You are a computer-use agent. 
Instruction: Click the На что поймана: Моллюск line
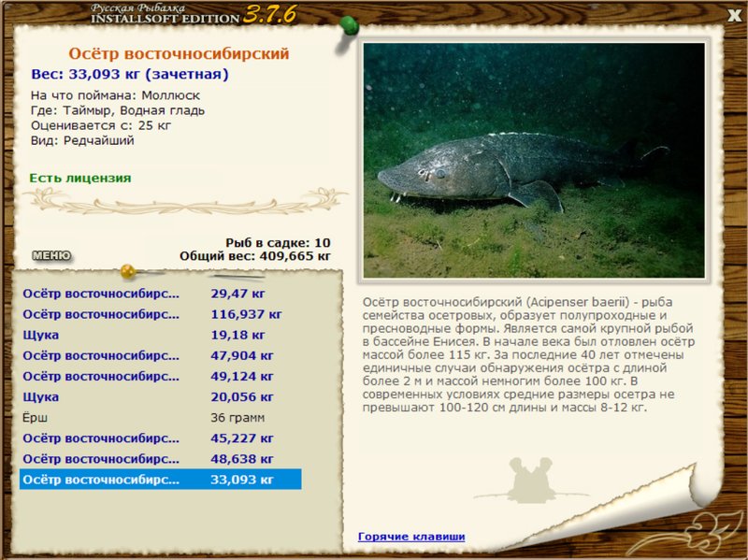pyautogui.click(x=115, y=95)
